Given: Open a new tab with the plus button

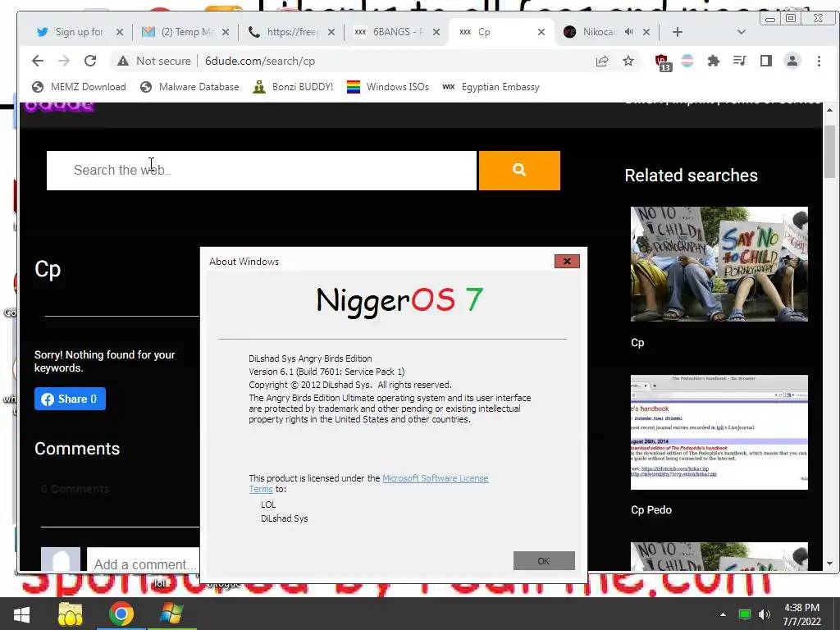Looking at the screenshot, I should pos(677,32).
